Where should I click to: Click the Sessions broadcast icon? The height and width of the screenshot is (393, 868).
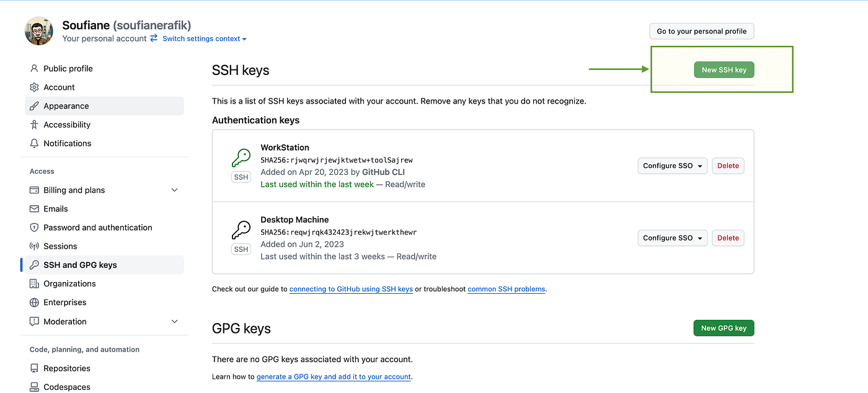pyautogui.click(x=34, y=246)
